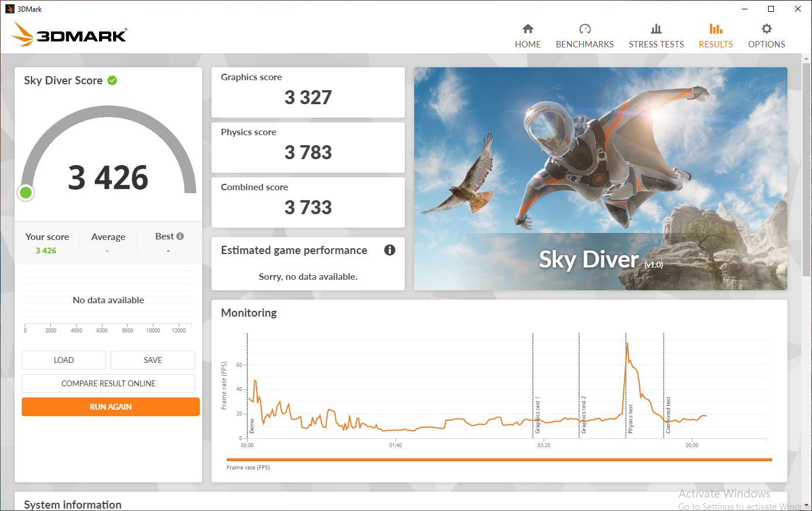Click the Monitoring heading
812x511 pixels.
click(249, 313)
